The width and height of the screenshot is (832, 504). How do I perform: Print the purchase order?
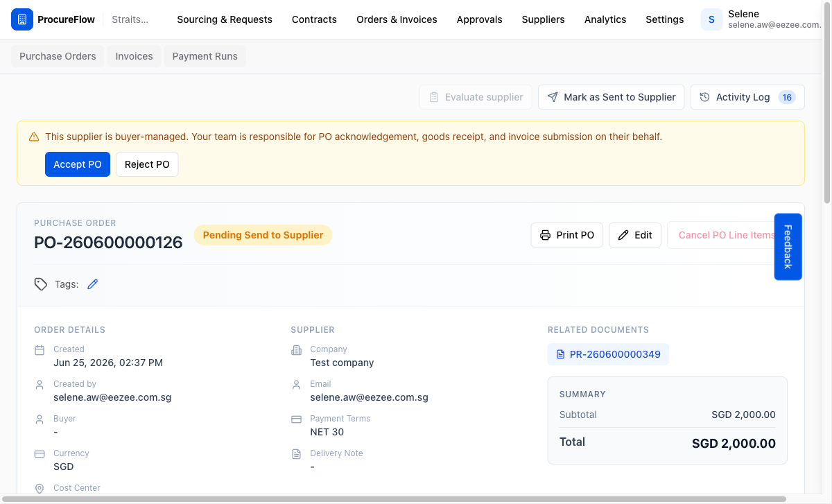567,235
